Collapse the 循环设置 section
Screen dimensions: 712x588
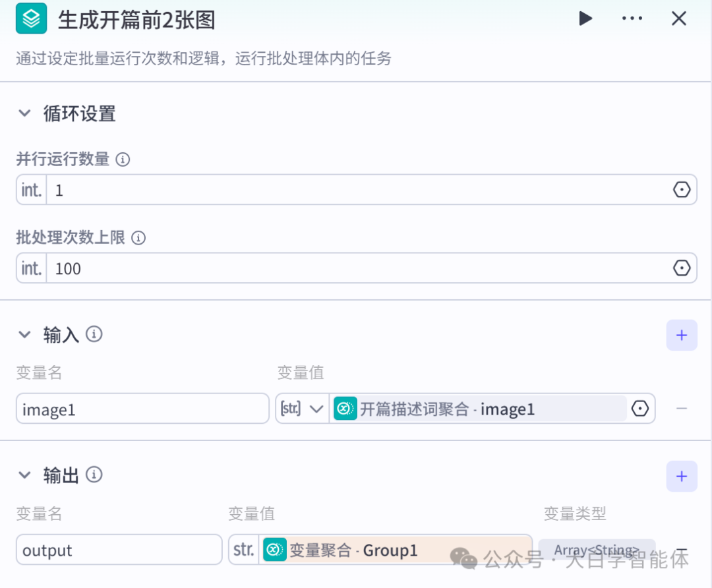point(24,113)
